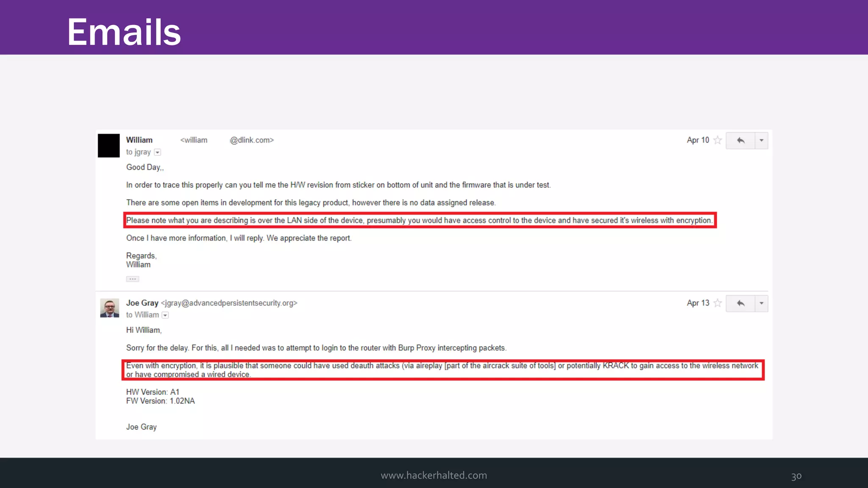Click sender name 'William' in first email
868x488 pixels.
coord(139,140)
